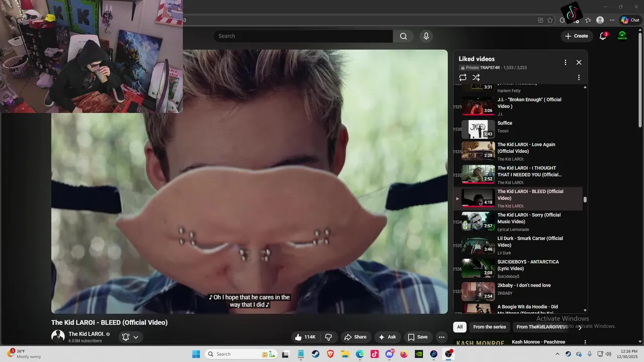
Task: Open the ANTARCTICA thumbnail showing 2:08
Action: [x=478, y=269]
